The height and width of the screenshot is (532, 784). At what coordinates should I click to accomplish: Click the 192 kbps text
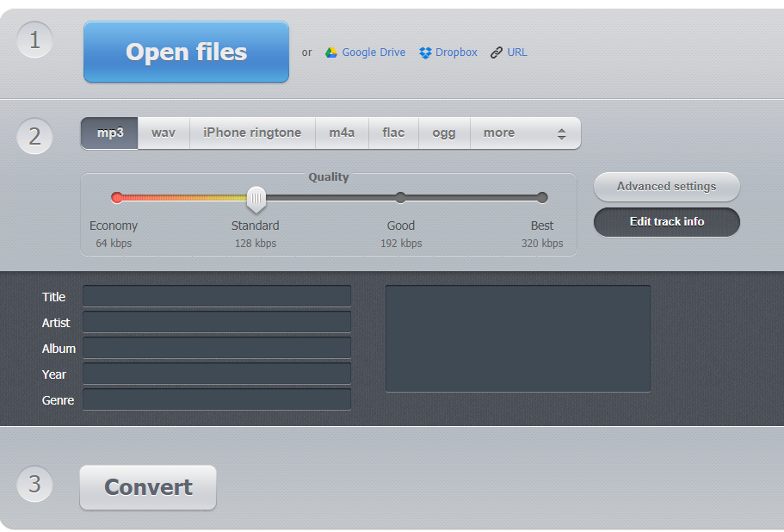401,244
